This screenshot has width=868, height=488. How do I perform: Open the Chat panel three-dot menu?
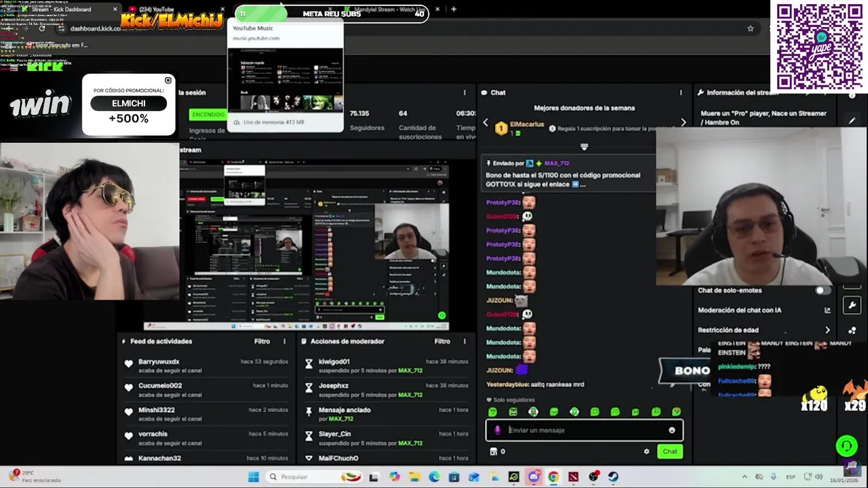pos(681,93)
